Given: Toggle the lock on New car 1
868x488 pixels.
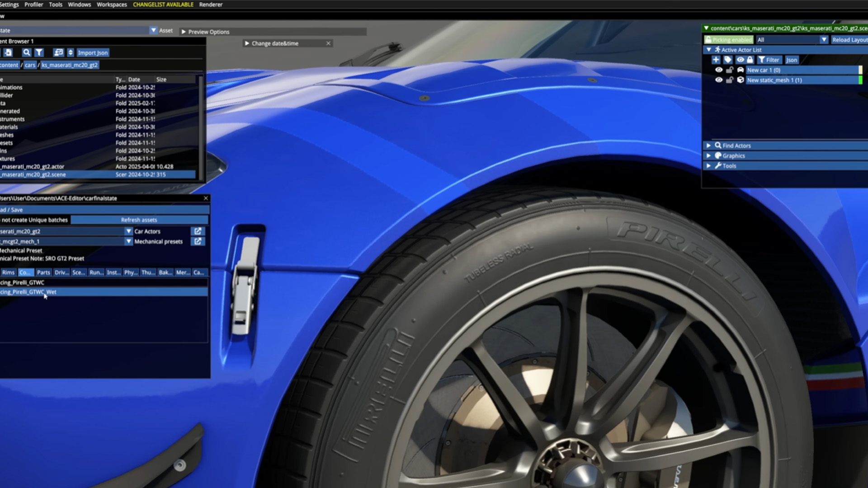Looking at the screenshot, I should pyautogui.click(x=730, y=70).
